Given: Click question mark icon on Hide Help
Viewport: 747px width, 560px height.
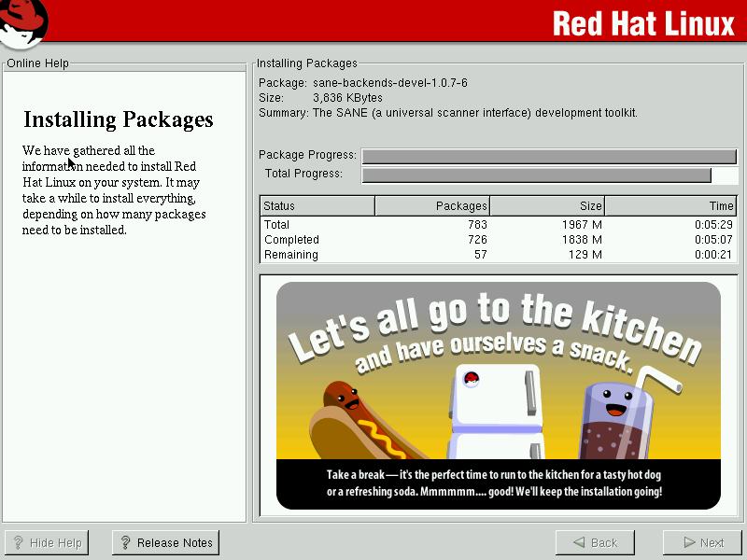Looking at the screenshot, I should point(19,542).
